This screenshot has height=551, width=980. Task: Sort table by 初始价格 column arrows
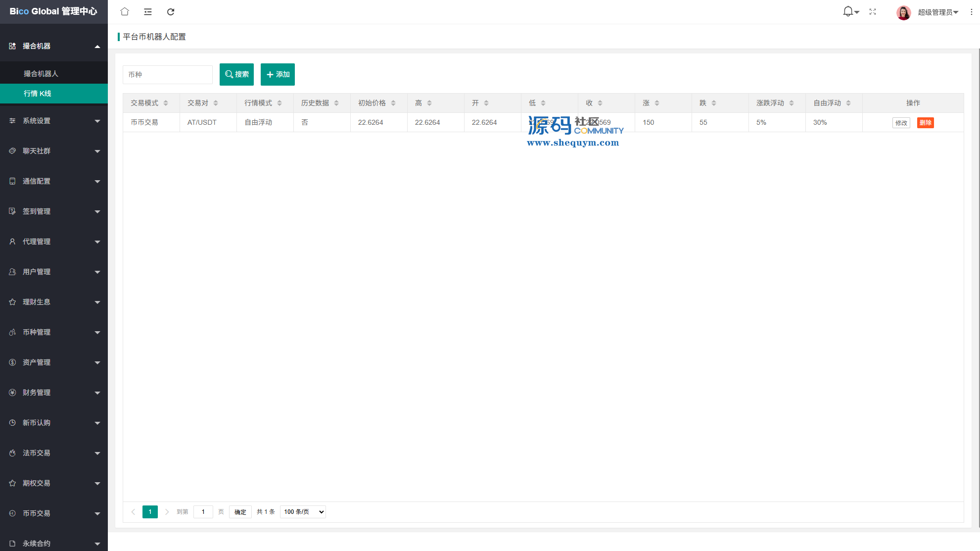tap(393, 103)
